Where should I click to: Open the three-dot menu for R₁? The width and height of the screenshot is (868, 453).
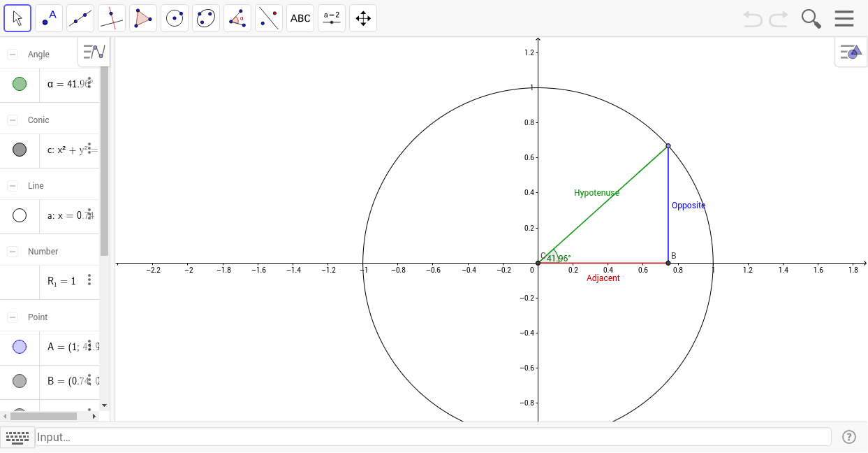point(89,280)
